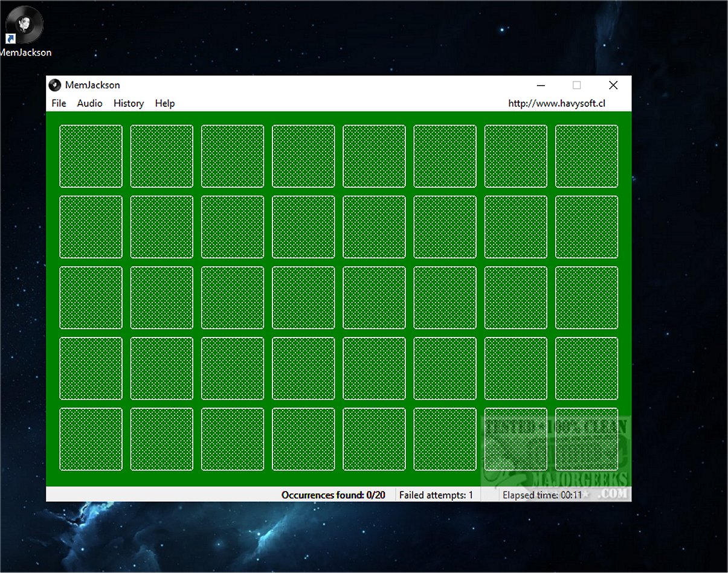Flip the sixth card in the bottom row

click(445, 439)
